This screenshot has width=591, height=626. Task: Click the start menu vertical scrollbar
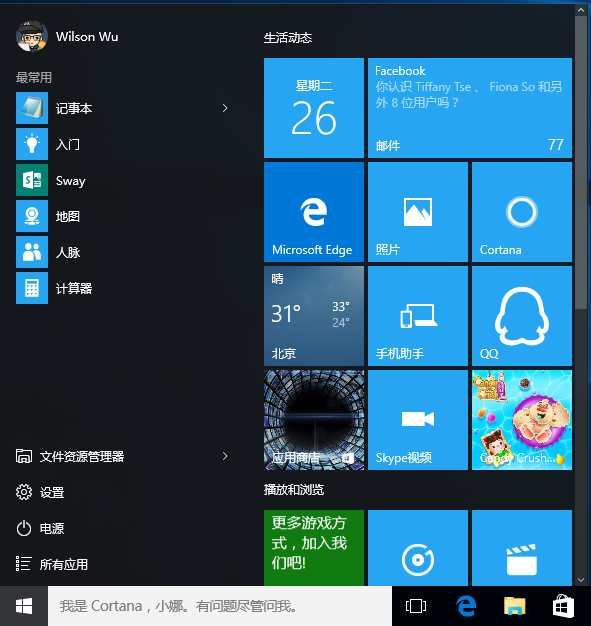coord(581,162)
